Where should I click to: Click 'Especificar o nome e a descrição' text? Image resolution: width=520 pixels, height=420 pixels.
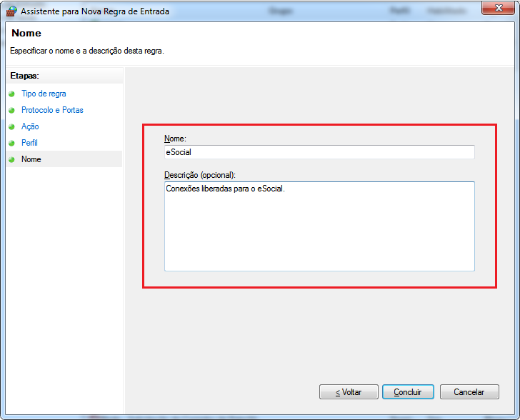pyautogui.click(x=87, y=51)
